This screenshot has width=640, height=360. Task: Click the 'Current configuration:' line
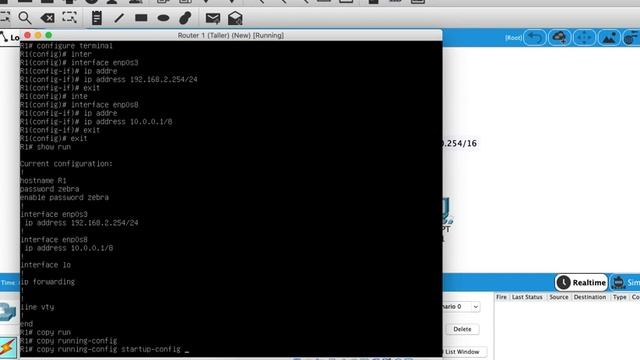point(66,164)
